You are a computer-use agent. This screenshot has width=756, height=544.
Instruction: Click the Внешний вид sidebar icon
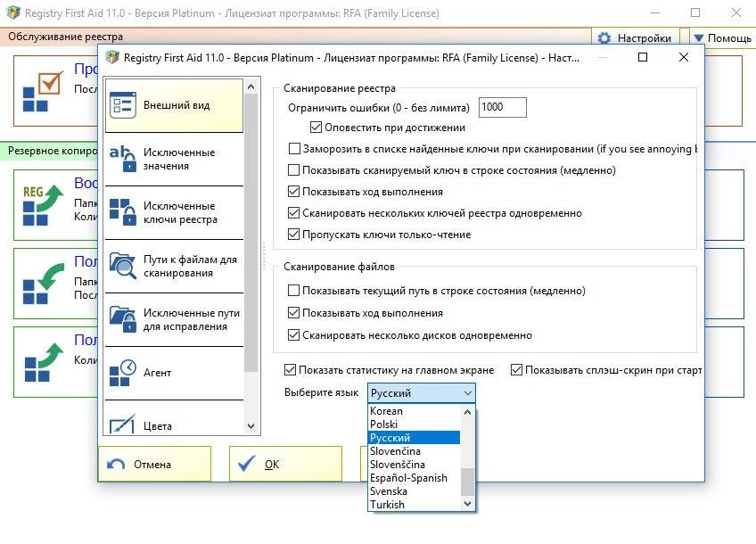point(123,105)
